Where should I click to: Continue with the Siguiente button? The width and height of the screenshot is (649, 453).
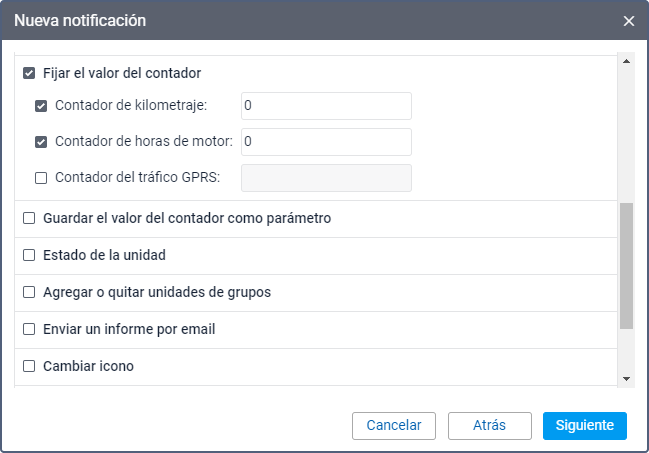point(584,425)
